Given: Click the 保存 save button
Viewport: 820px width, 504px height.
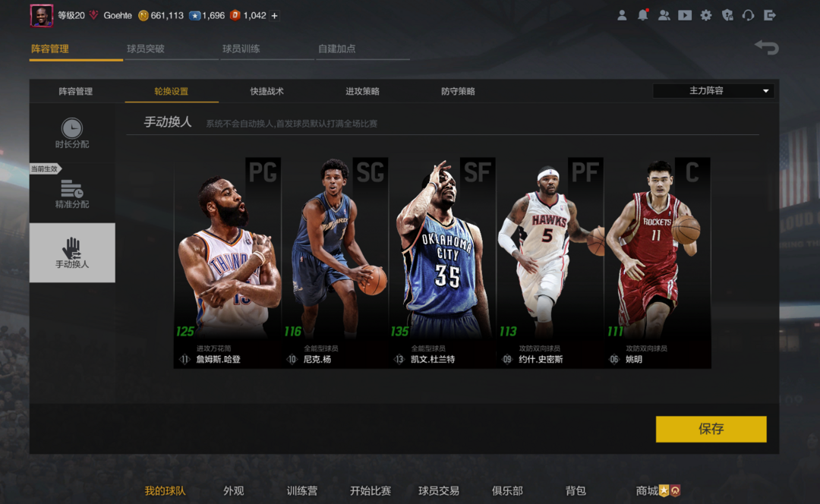Looking at the screenshot, I should click(711, 429).
